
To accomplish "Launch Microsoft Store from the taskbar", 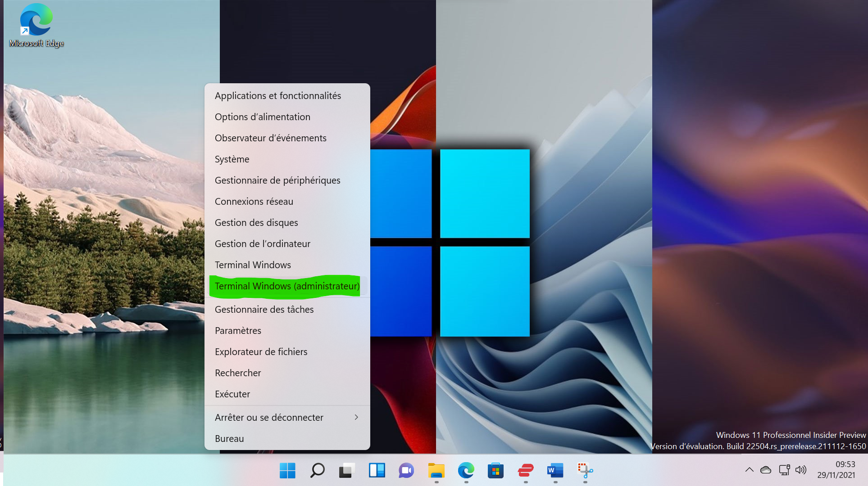I will pos(495,471).
